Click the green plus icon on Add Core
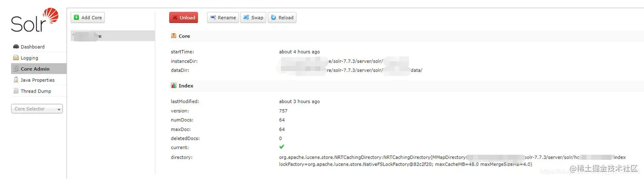This screenshot has height=179, width=644. click(x=76, y=17)
